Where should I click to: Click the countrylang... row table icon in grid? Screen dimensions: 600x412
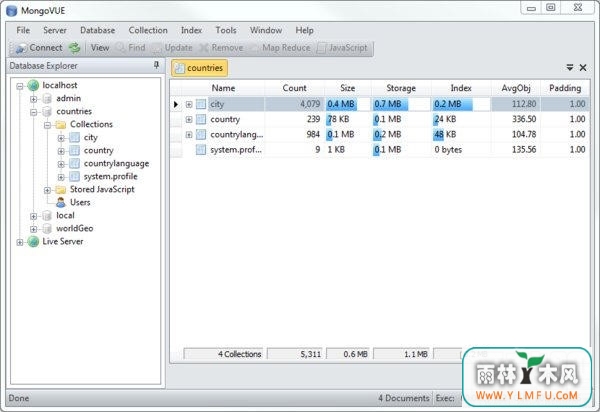coord(201,135)
